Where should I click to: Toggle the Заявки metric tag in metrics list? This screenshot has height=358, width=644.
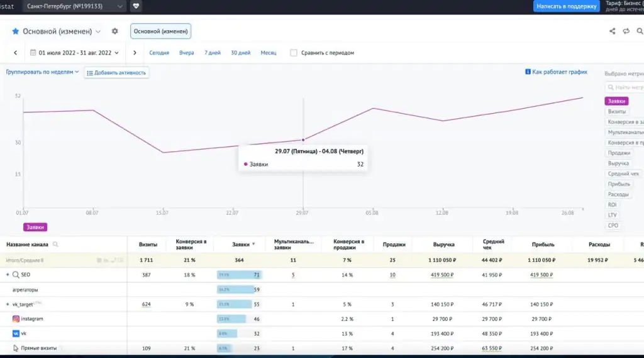(616, 101)
